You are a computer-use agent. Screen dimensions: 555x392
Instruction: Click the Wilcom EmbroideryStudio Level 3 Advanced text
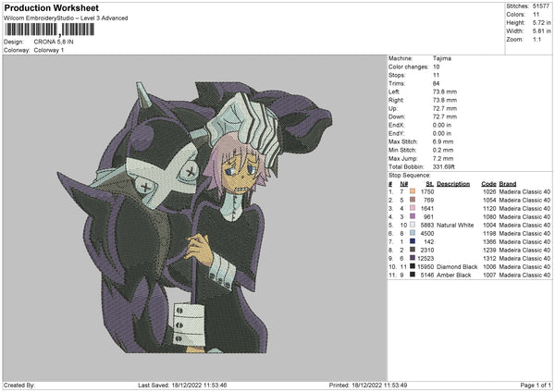66,18
